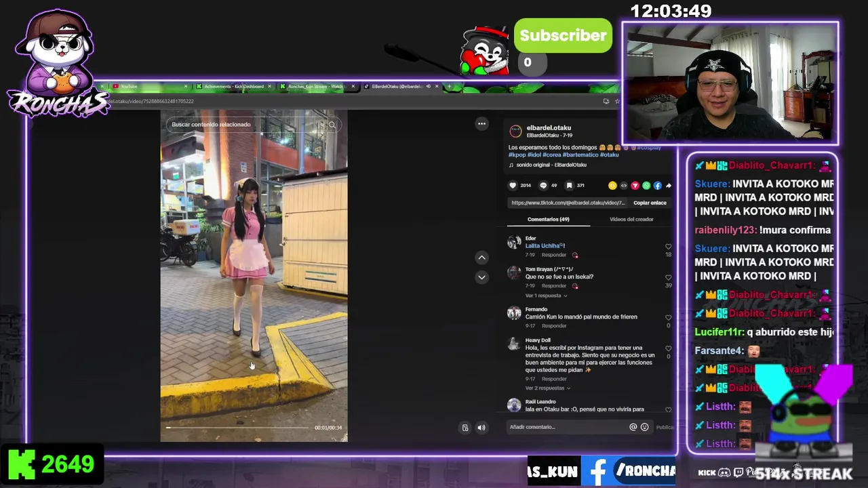Viewport: 868px width, 488px height.
Task: Click Responder under Eder's comment
Action: click(x=554, y=255)
